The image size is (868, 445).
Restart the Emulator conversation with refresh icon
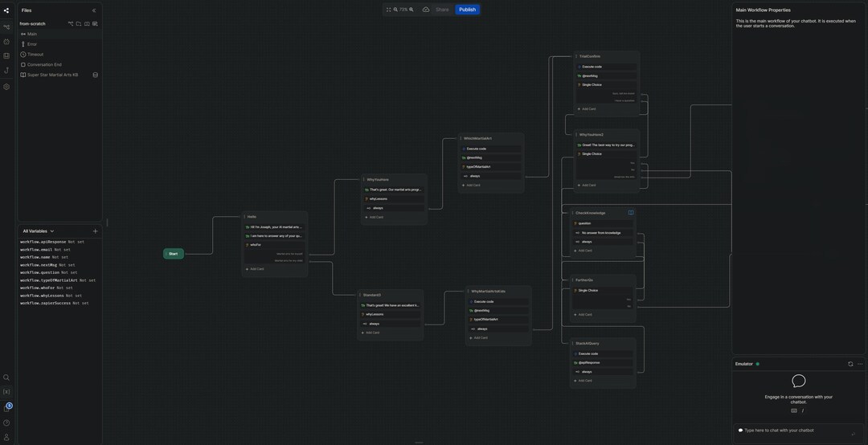click(x=850, y=364)
